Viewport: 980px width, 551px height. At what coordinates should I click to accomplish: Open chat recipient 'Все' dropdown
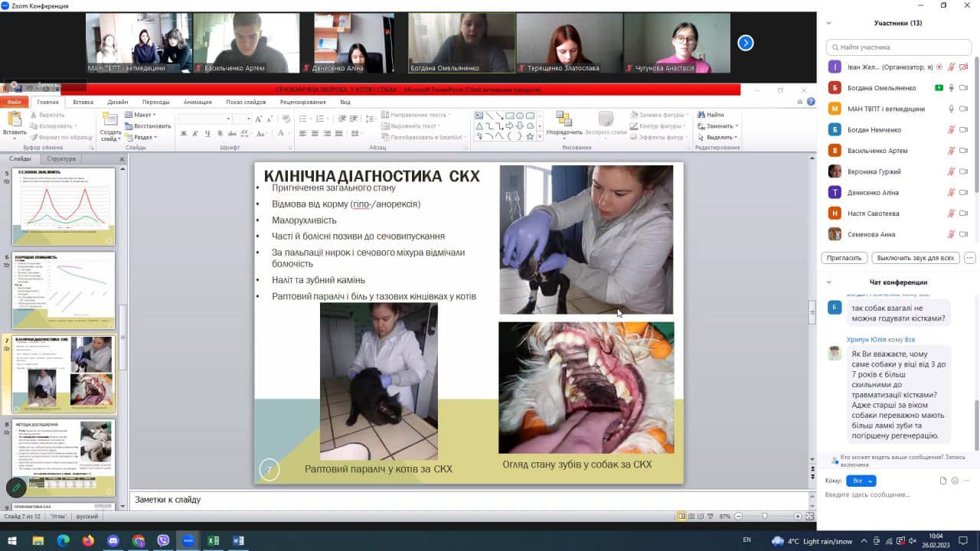861,481
